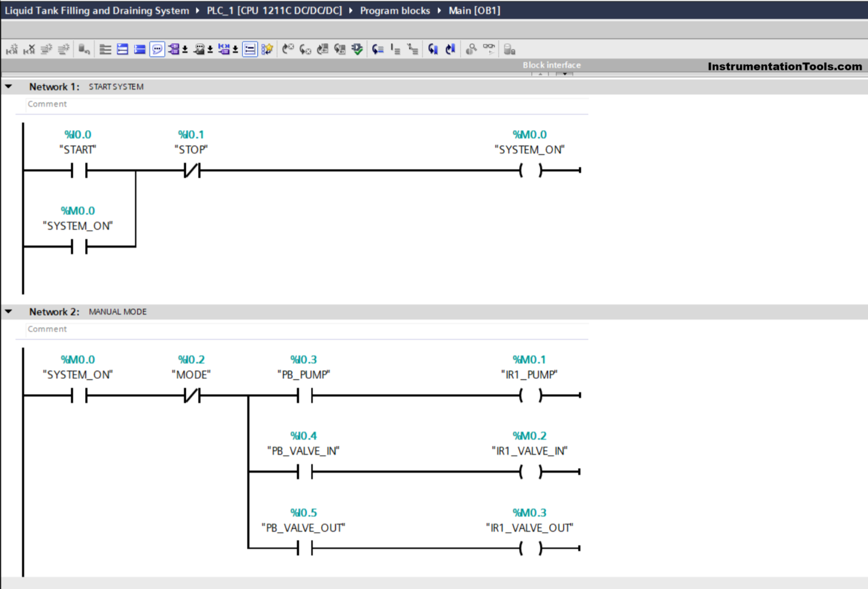Click the Delete network toolbar icon
868x589 pixels.
[29, 49]
